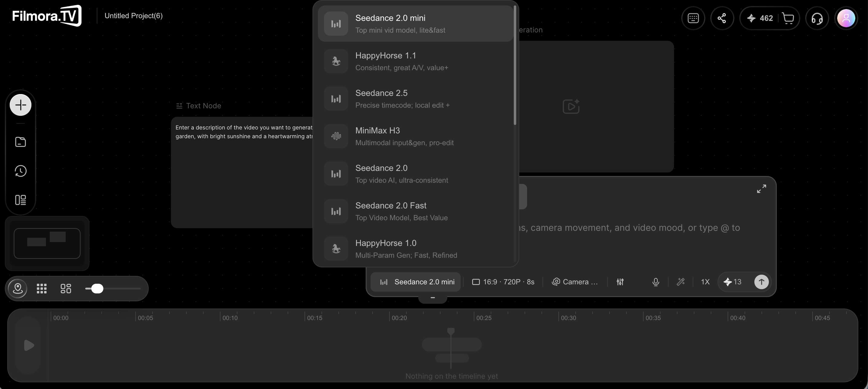Open the 1X generation count dropdown
868x389 pixels.
tap(705, 282)
